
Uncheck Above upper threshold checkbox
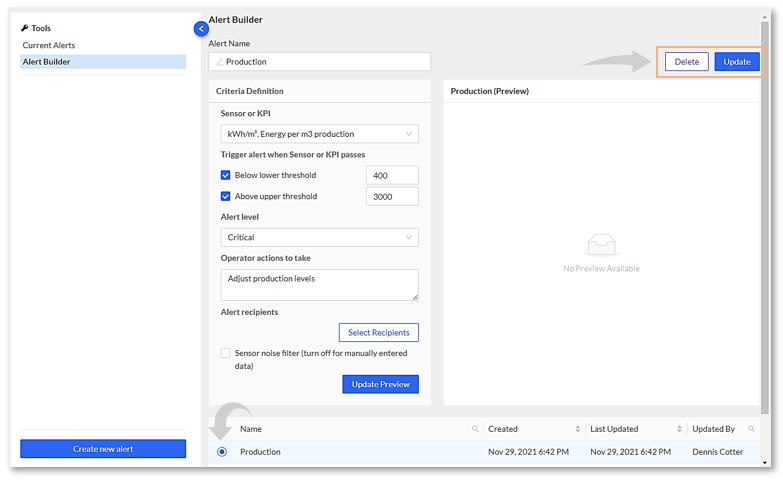(226, 196)
